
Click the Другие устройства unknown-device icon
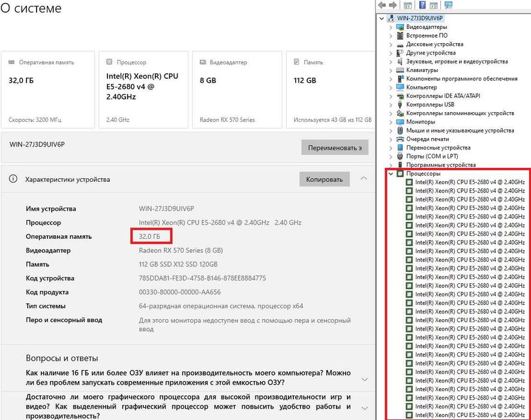(x=400, y=53)
